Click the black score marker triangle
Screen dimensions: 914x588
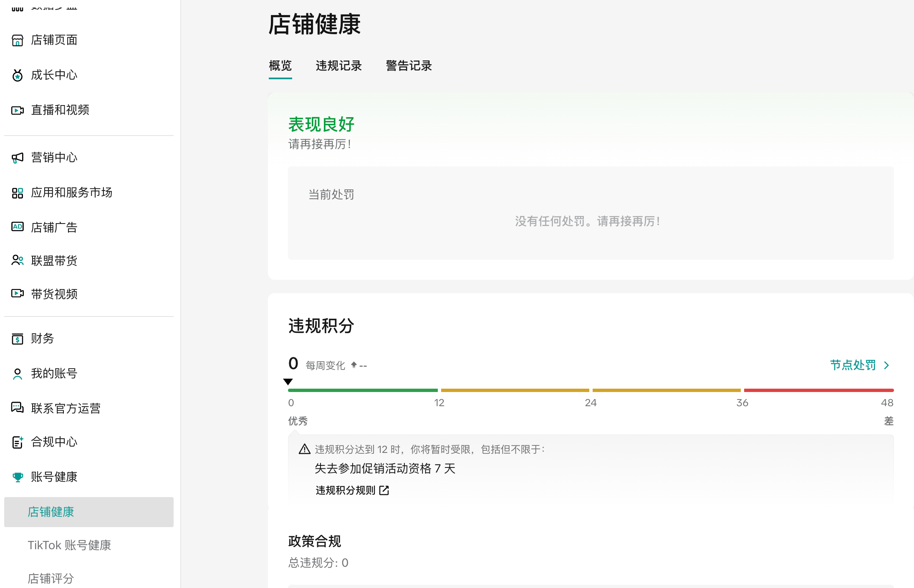(288, 382)
